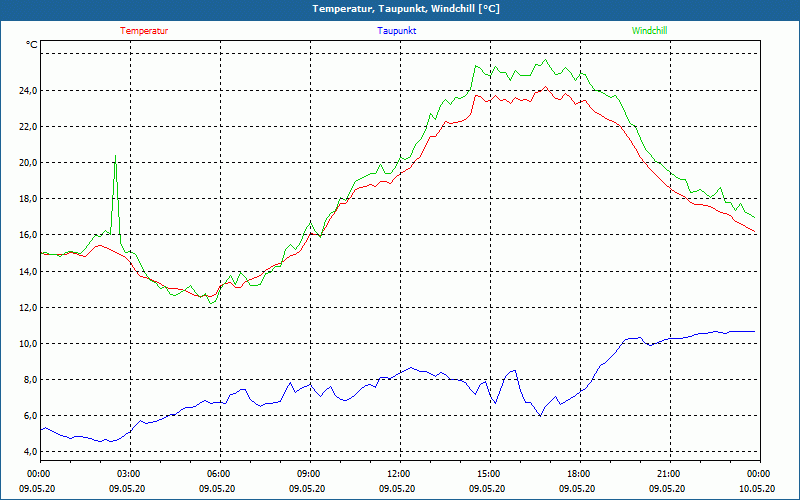Click the 03:00 time axis label
The height and width of the screenshot is (500, 800).
click(129, 474)
